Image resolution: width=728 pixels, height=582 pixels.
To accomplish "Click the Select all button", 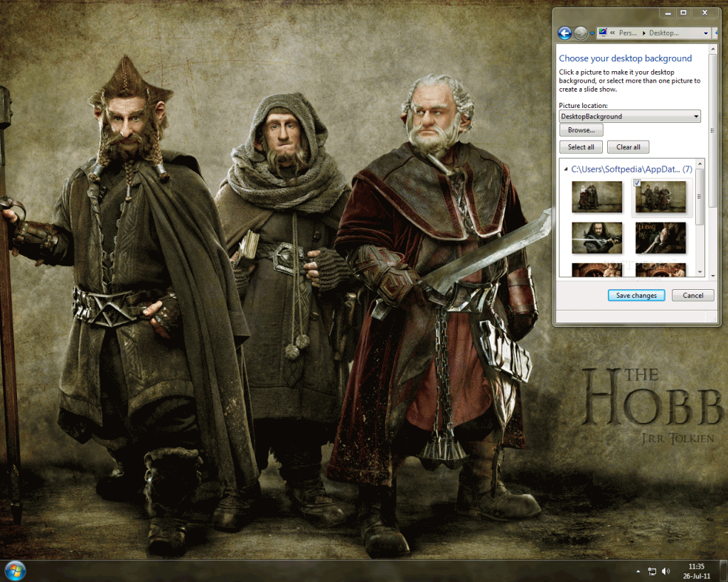I will point(581,147).
